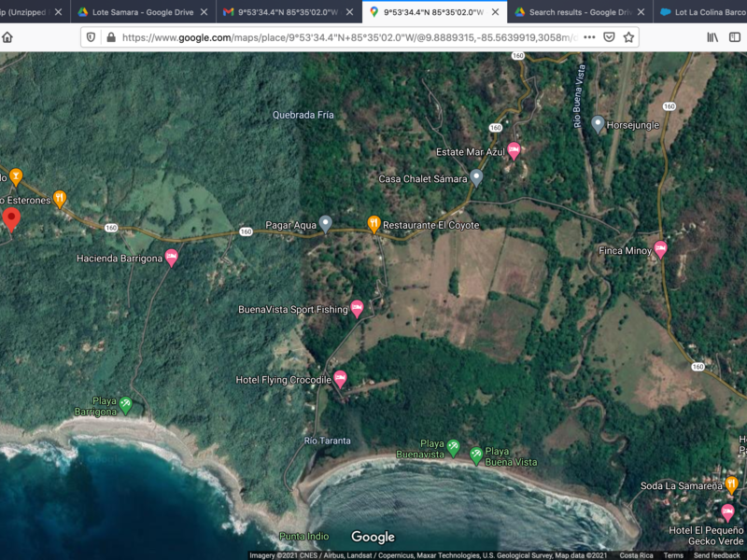Click the Pagar Aqua grey pin
This screenshot has width=747, height=560.
[x=325, y=224]
